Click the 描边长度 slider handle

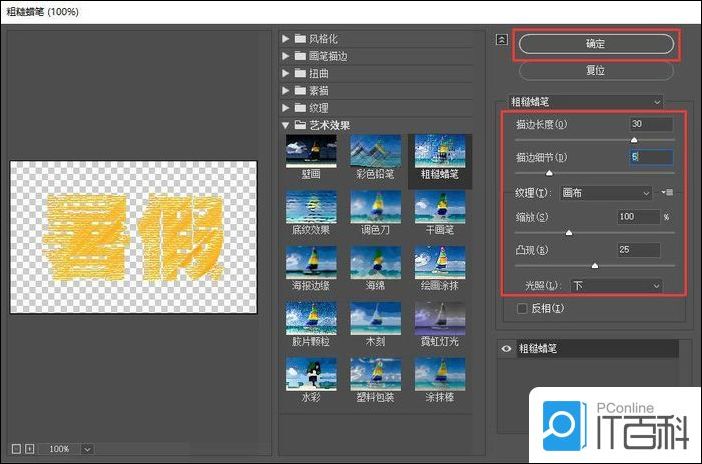pos(634,141)
